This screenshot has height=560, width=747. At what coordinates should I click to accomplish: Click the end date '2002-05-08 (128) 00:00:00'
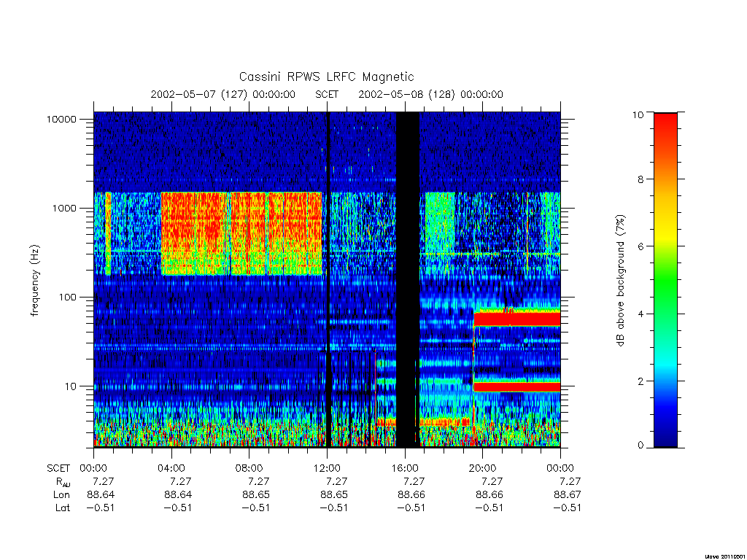[x=430, y=94]
